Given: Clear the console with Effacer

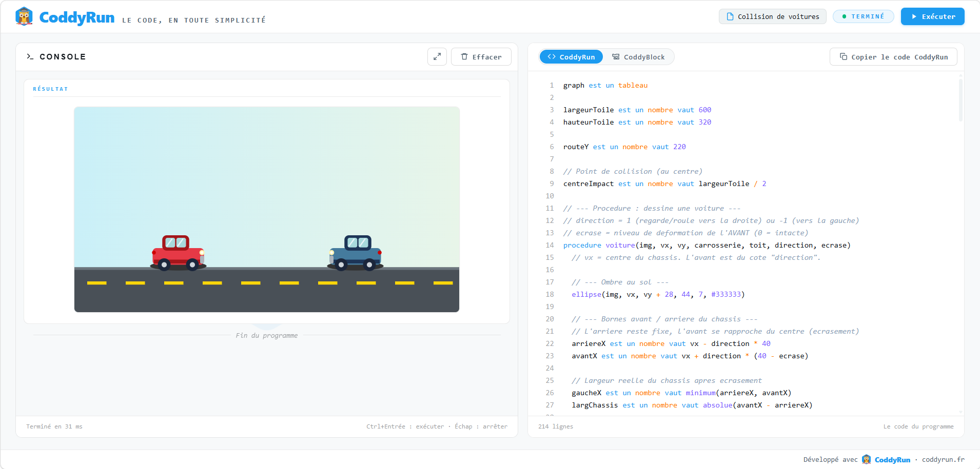Looking at the screenshot, I should tap(481, 57).
